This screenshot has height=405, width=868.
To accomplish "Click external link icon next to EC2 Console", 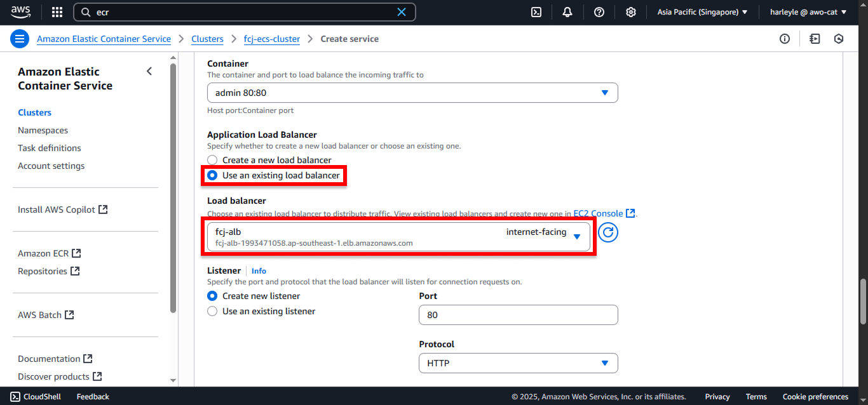I will (x=630, y=213).
